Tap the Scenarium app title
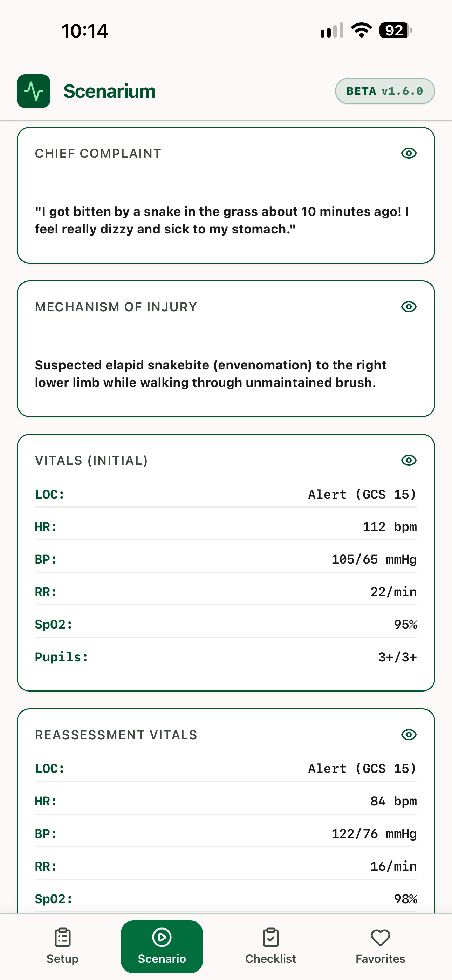The image size is (452, 980). [x=110, y=91]
